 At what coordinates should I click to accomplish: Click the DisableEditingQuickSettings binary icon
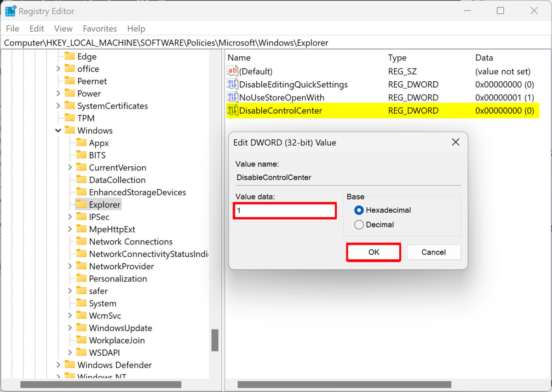coord(232,84)
